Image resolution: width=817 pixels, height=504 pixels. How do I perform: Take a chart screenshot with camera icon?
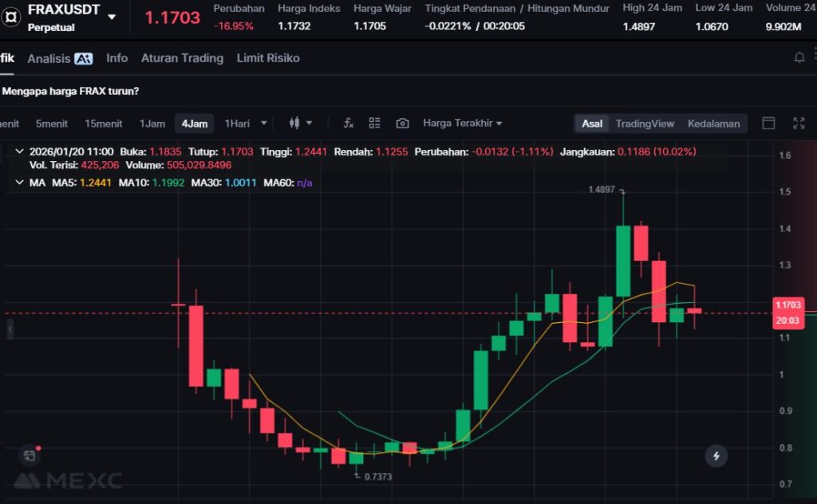pyautogui.click(x=402, y=124)
